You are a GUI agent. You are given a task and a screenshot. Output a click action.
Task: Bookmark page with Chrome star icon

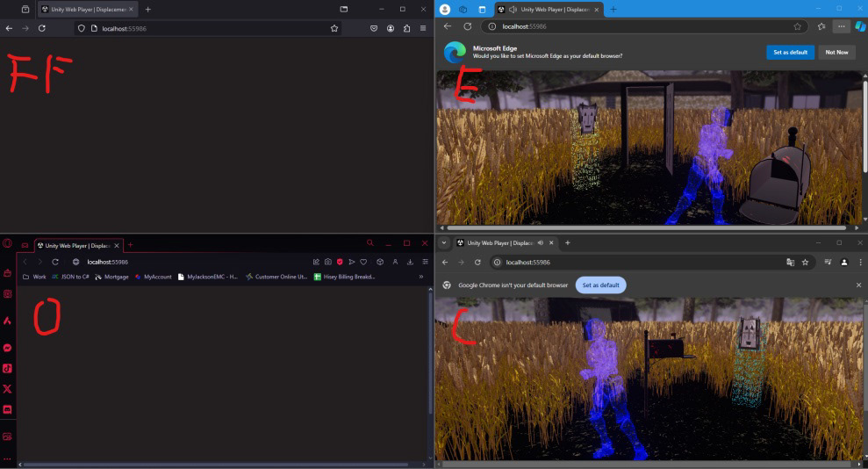tap(806, 263)
